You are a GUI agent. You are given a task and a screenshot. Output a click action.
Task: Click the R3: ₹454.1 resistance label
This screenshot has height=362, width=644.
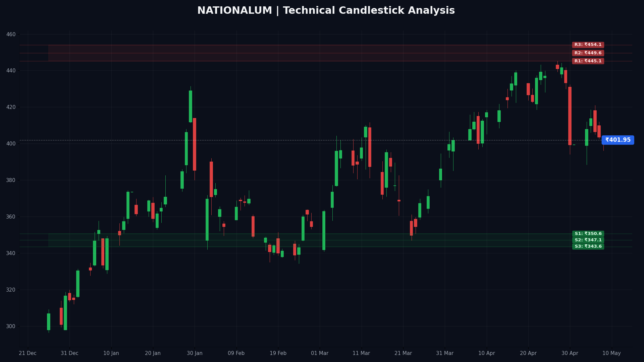[x=588, y=45]
